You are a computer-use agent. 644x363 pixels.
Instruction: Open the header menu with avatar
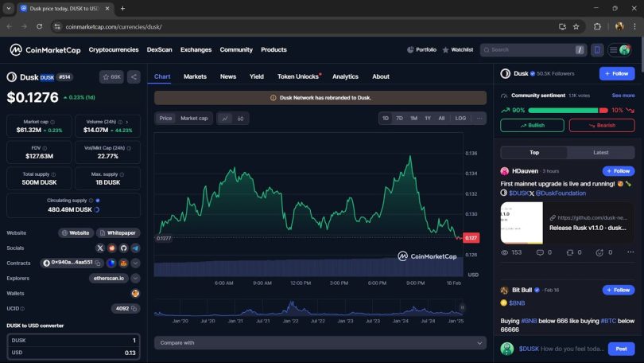pos(620,49)
